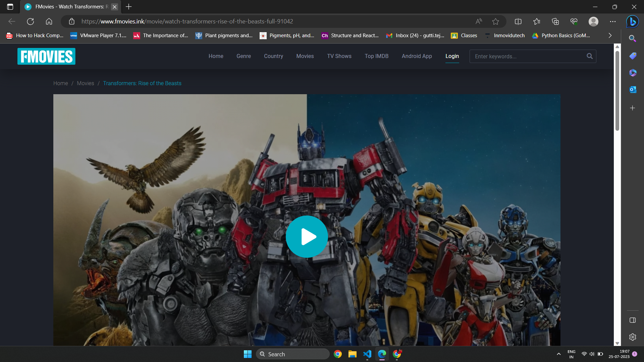Open Python Basics bookmark
Viewport: 644px width, 362px height.
coord(561,36)
